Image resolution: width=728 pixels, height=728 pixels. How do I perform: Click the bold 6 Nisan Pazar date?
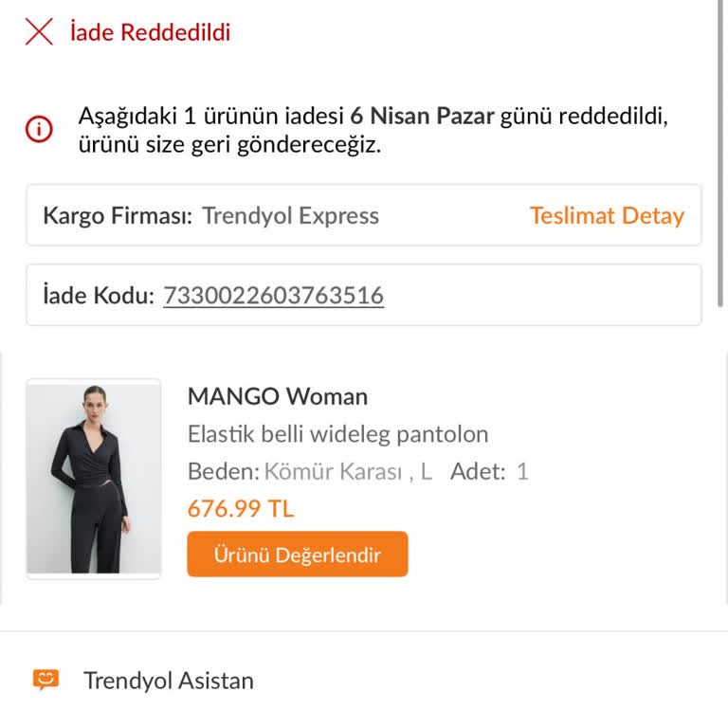tap(423, 117)
